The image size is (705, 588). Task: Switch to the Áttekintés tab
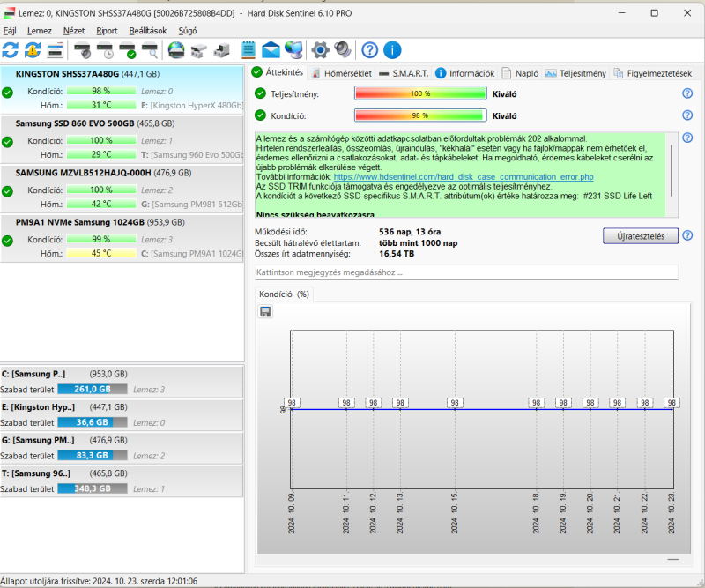[x=278, y=72]
